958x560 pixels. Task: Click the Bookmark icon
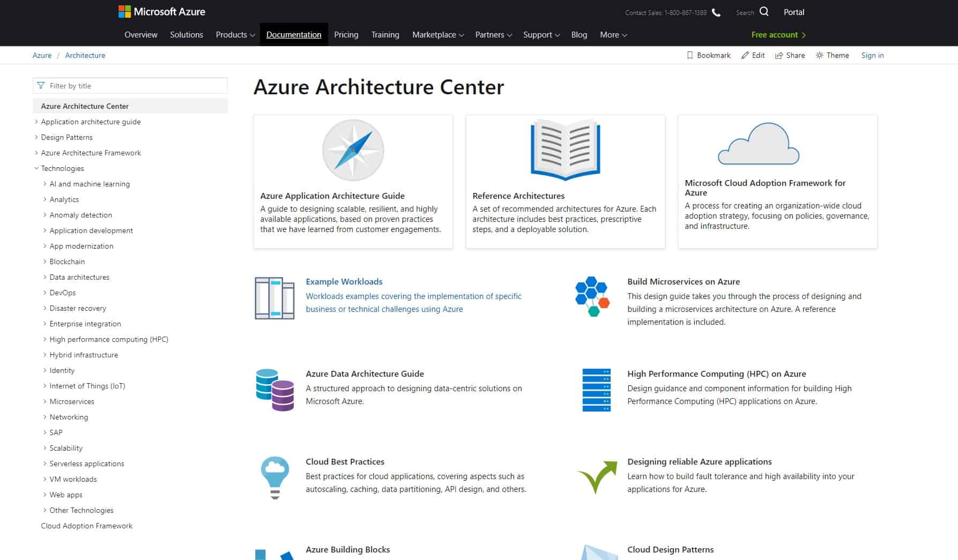[x=690, y=55]
